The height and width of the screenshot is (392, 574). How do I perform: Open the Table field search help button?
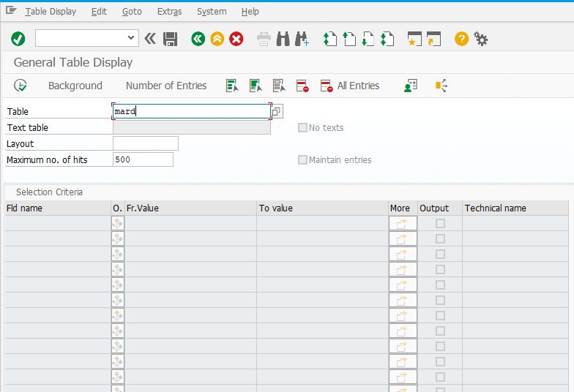tap(277, 111)
